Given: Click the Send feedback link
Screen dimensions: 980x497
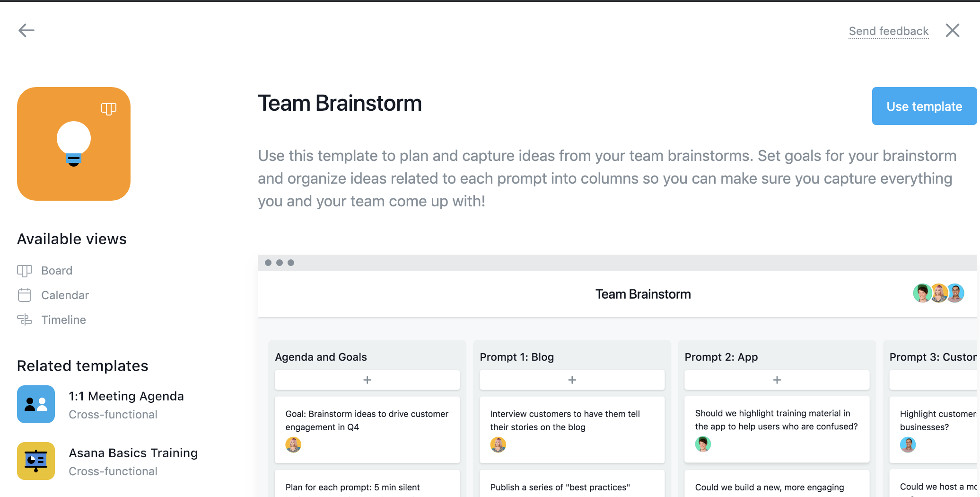Looking at the screenshot, I should point(888,31).
